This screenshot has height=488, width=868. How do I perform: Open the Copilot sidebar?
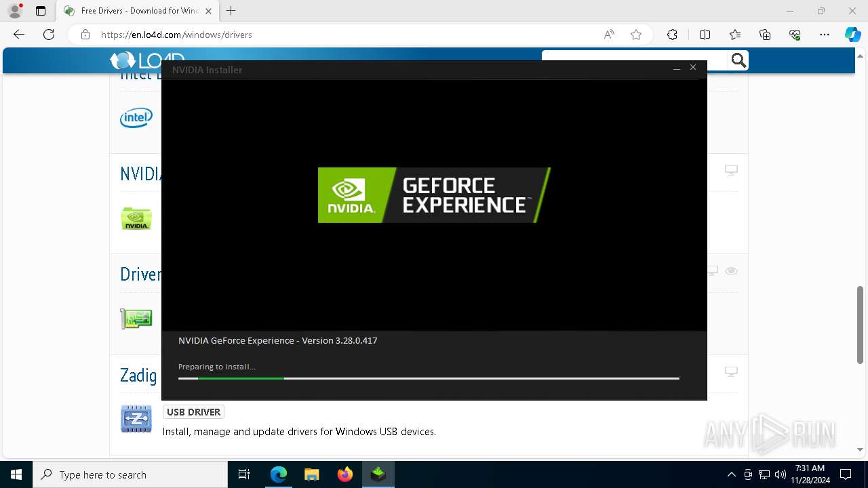(x=852, y=35)
